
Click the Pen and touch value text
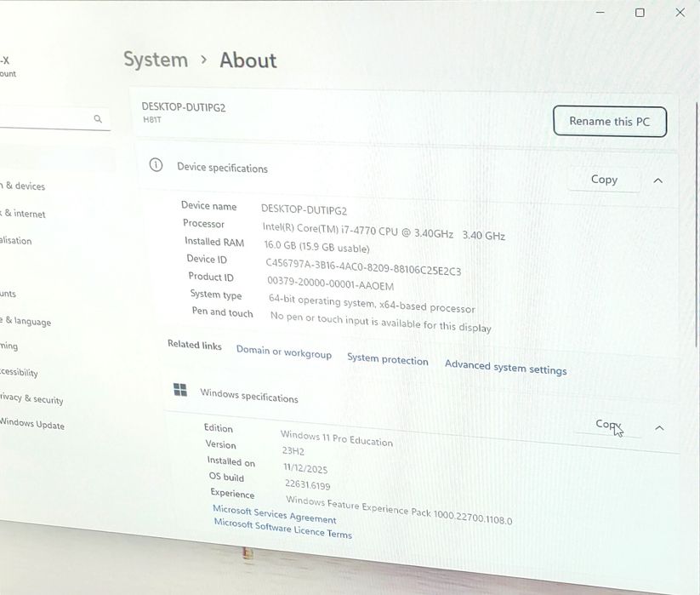[x=380, y=322]
